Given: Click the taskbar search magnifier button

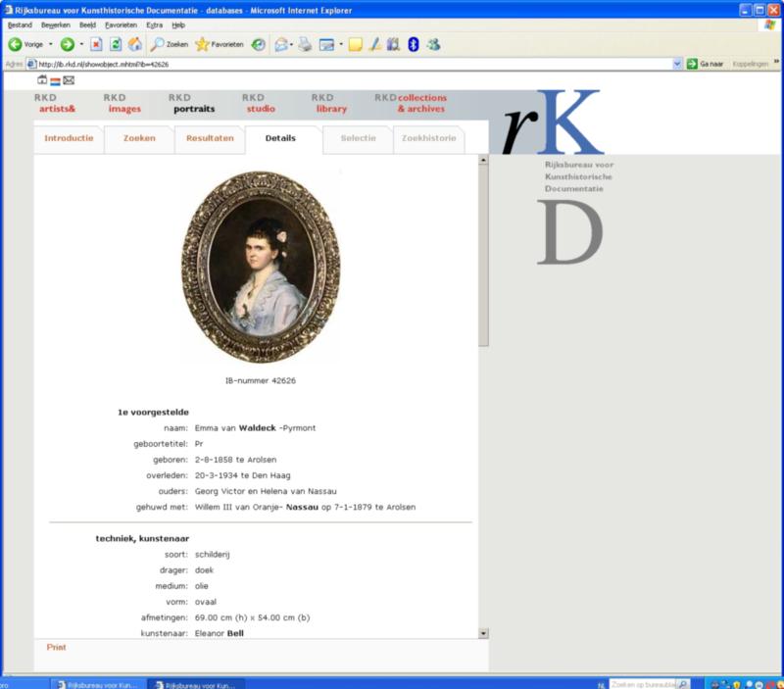Looking at the screenshot, I should pyautogui.click(x=682, y=684).
